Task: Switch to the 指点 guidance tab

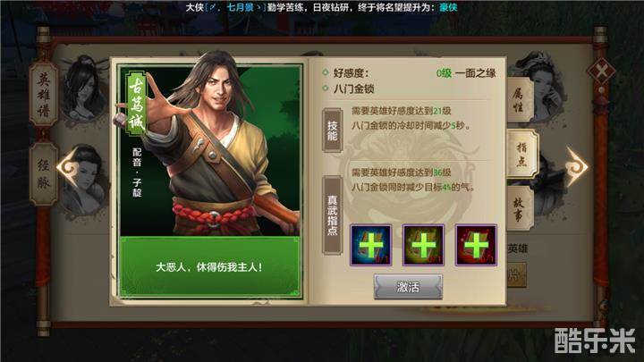Action: click(x=522, y=154)
